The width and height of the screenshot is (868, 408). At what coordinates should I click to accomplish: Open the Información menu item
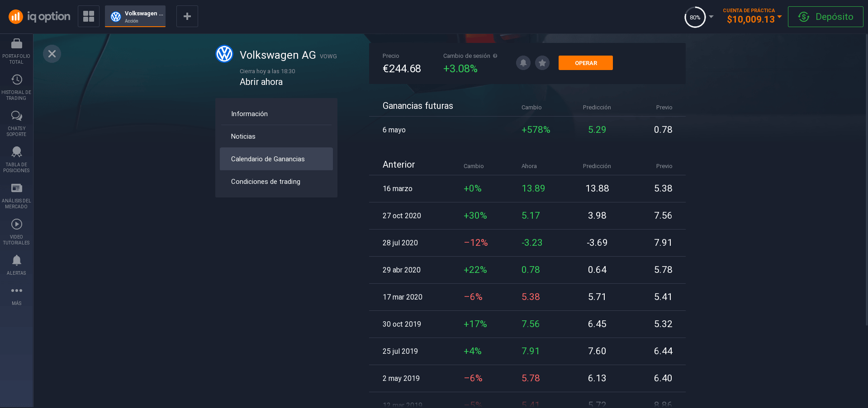tap(276, 114)
